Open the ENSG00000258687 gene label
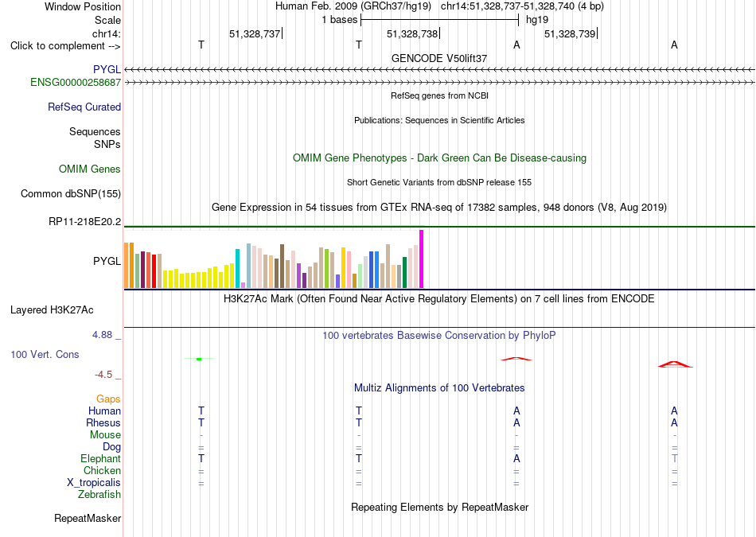The width and height of the screenshot is (756, 537). 76,83
